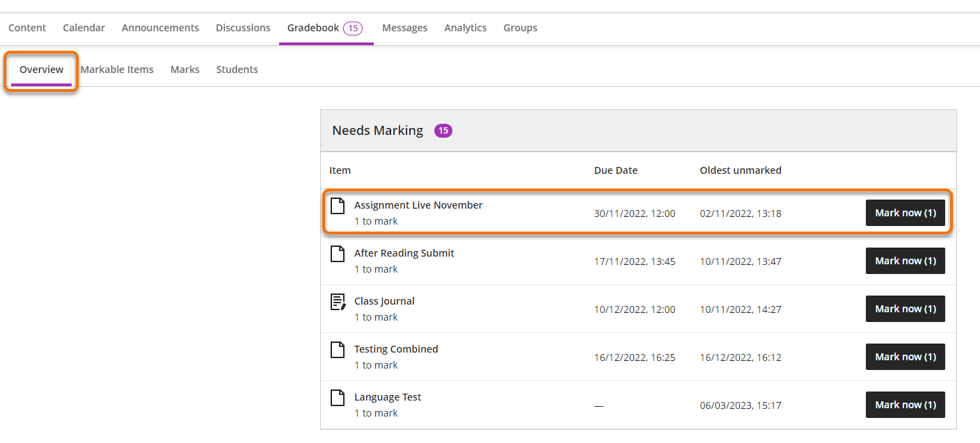Image resolution: width=980 pixels, height=443 pixels.
Task: Open the Discussions tab
Action: (243, 28)
